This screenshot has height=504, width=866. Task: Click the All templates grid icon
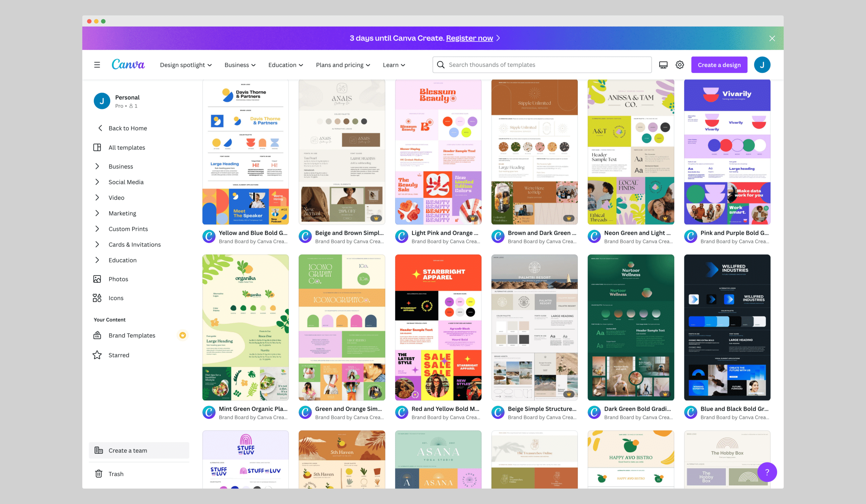[97, 147]
